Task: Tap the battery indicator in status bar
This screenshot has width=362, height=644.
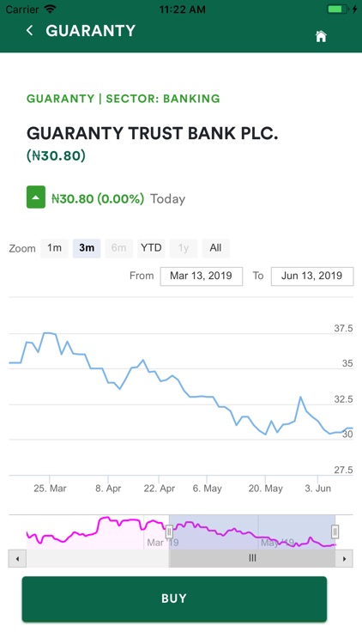Action: 337,9
